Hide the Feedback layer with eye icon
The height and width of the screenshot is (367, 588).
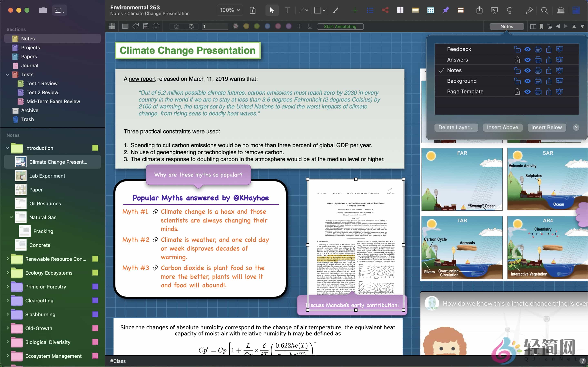[527, 49]
